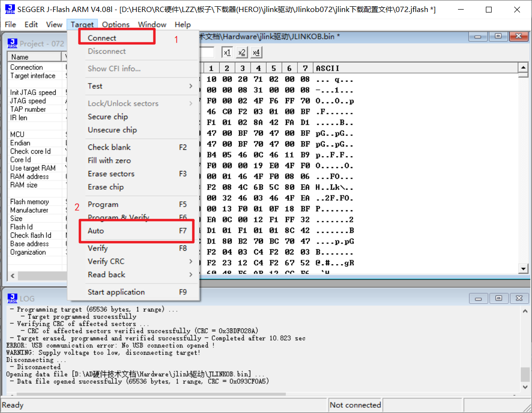
Task: Select the Target interface row
Action: click(x=37, y=75)
